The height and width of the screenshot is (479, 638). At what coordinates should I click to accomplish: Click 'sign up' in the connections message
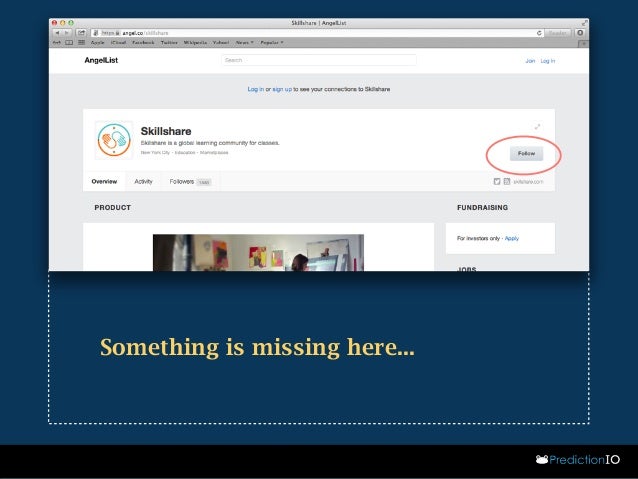[282, 89]
